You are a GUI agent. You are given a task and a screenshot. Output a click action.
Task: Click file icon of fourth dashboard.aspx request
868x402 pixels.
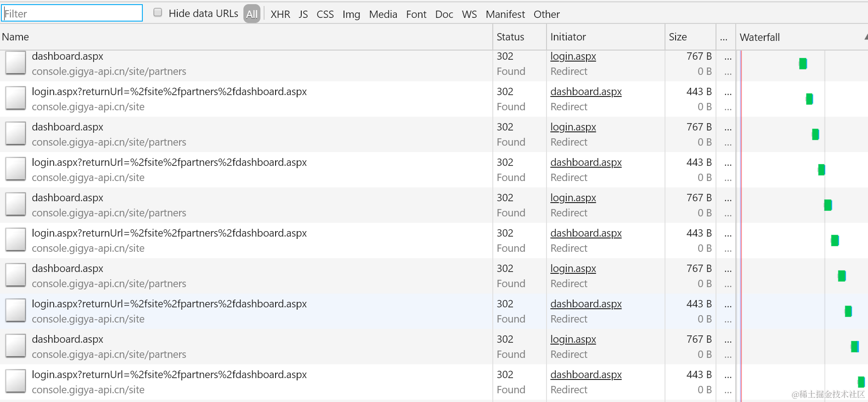pos(16,275)
